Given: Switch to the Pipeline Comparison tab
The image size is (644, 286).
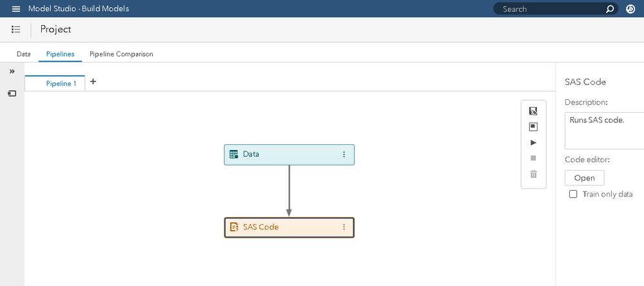Looking at the screenshot, I should pyautogui.click(x=121, y=54).
